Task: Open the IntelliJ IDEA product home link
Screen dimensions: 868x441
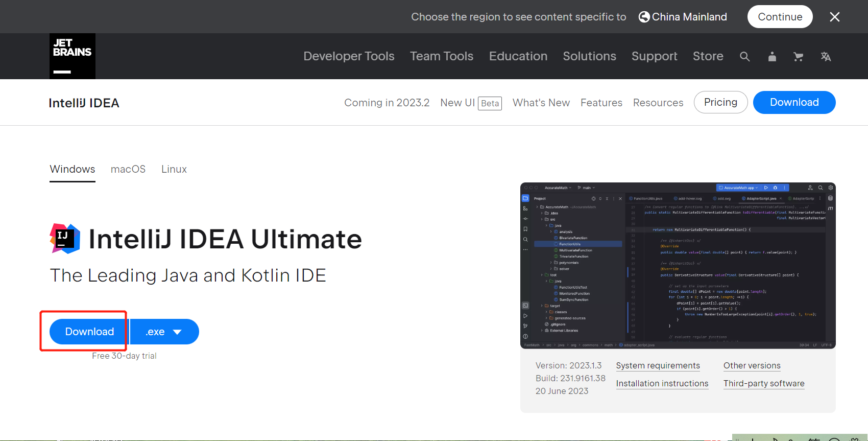Action: point(84,103)
